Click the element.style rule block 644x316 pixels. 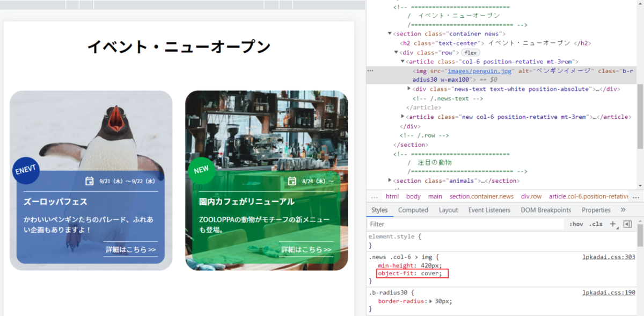click(502, 241)
